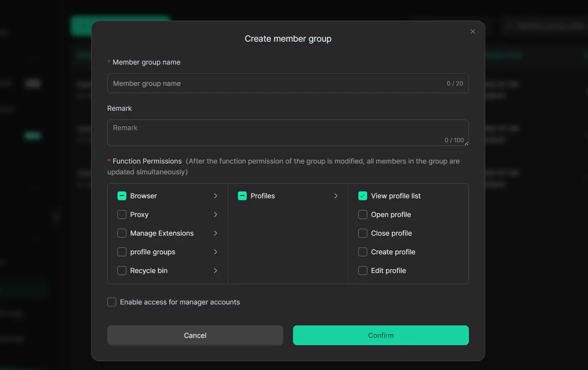The width and height of the screenshot is (588, 370).
Task: Expand the Browser permission chevron
Action: [x=215, y=196]
